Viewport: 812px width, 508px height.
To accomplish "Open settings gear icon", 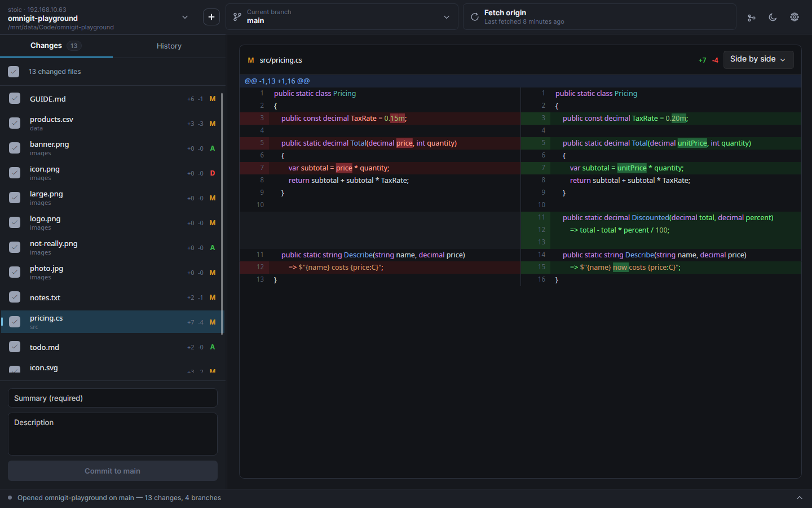I will pyautogui.click(x=795, y=17).
